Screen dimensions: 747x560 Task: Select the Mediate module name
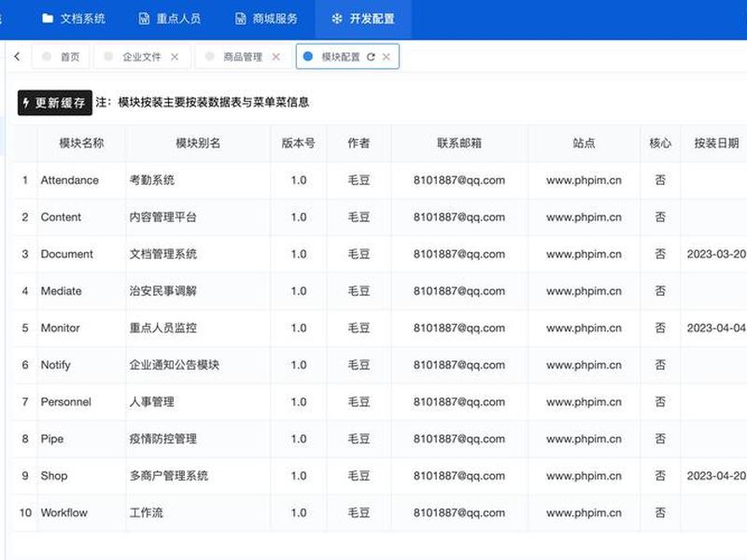pyautogui.click(x=61, y=291)
